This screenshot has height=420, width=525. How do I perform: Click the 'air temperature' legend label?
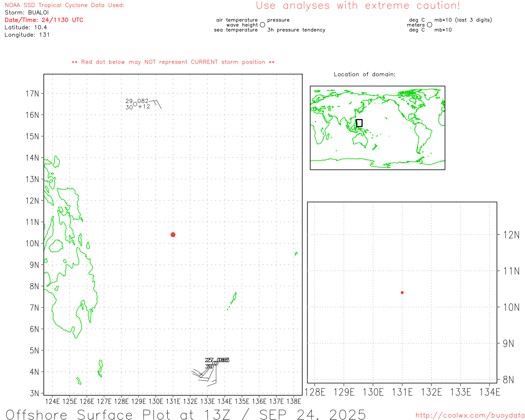(237, 20)
